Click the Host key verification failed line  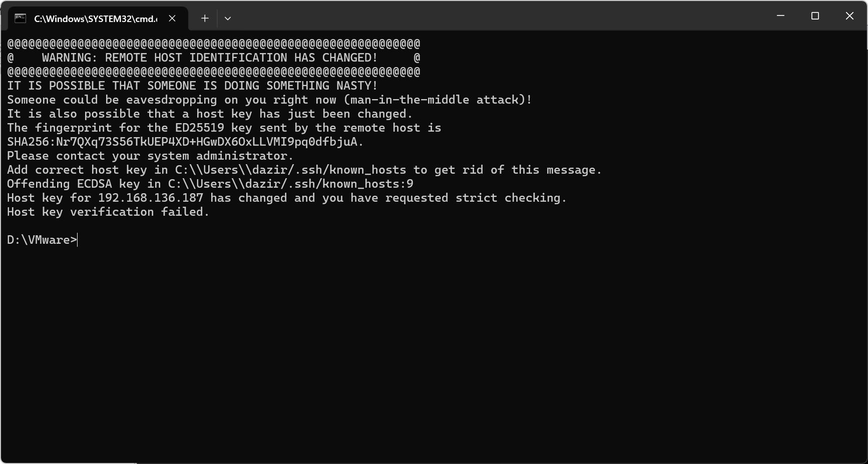click(108, 212)
